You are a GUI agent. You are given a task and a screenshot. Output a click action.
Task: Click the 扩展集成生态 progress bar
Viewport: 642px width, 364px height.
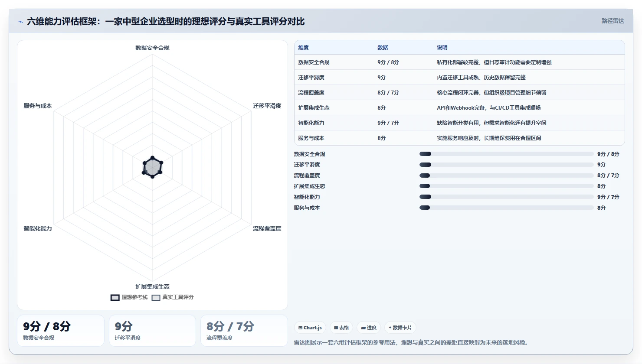(x=506, y=186)
